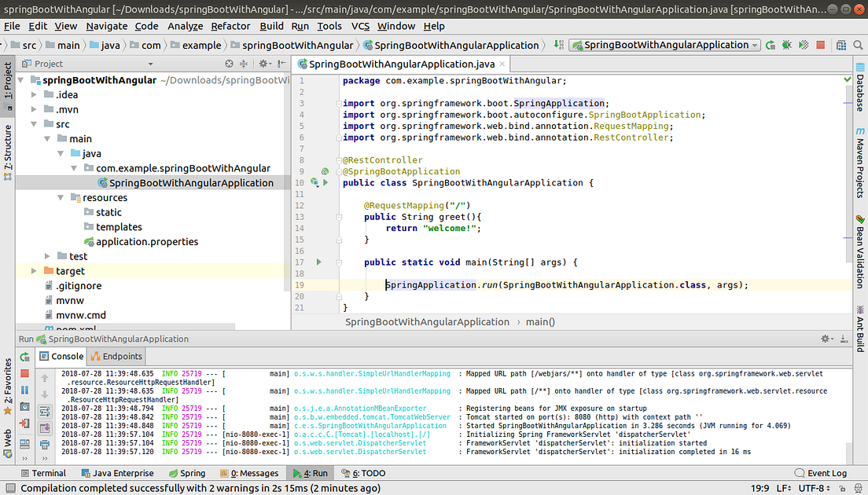Click run gutter icon beside main method
This screenshot has height=495, width=868.
point(319,262)
